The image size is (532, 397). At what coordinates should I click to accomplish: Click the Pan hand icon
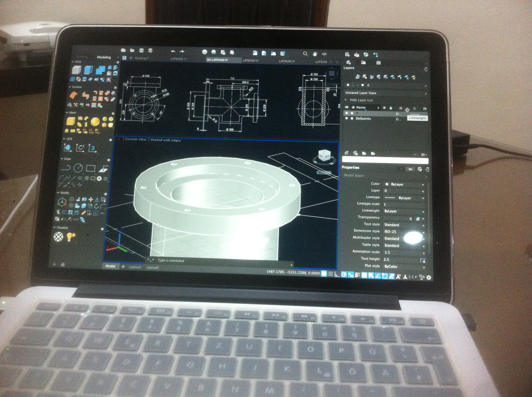pos(315,54)
